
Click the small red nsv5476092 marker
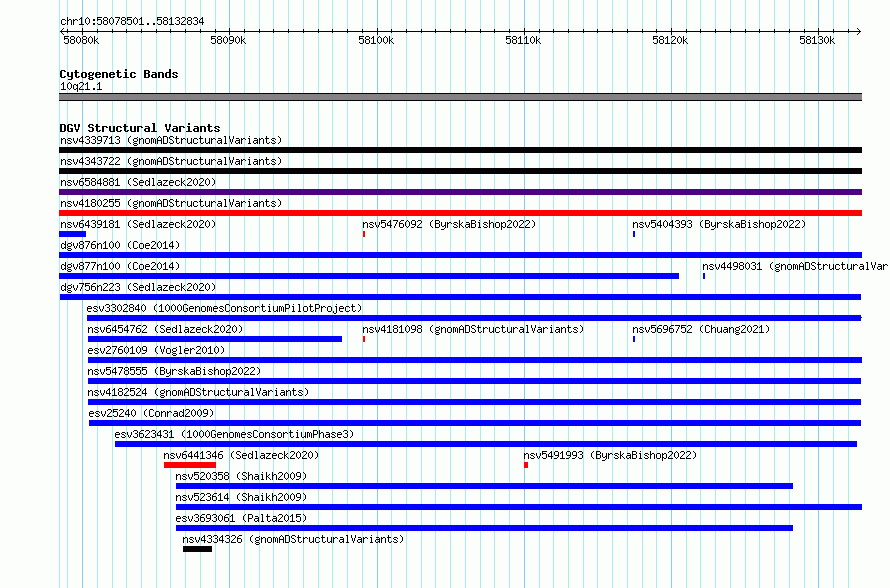[x=364, y=234]
